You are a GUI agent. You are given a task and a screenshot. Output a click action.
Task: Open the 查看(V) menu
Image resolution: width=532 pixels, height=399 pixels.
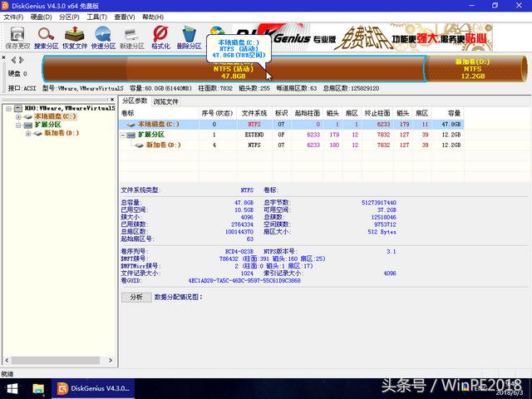(x=125, y=17)
